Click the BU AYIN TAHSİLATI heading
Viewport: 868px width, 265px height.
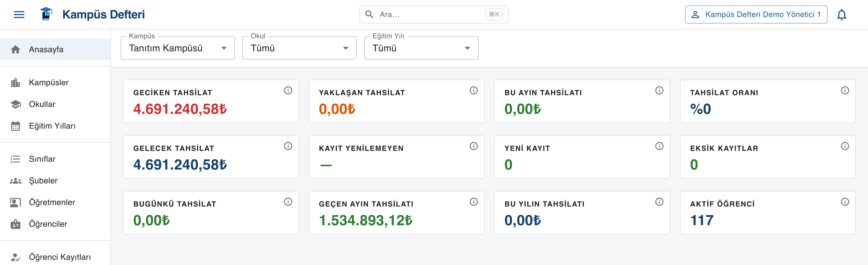coord(543,92)
